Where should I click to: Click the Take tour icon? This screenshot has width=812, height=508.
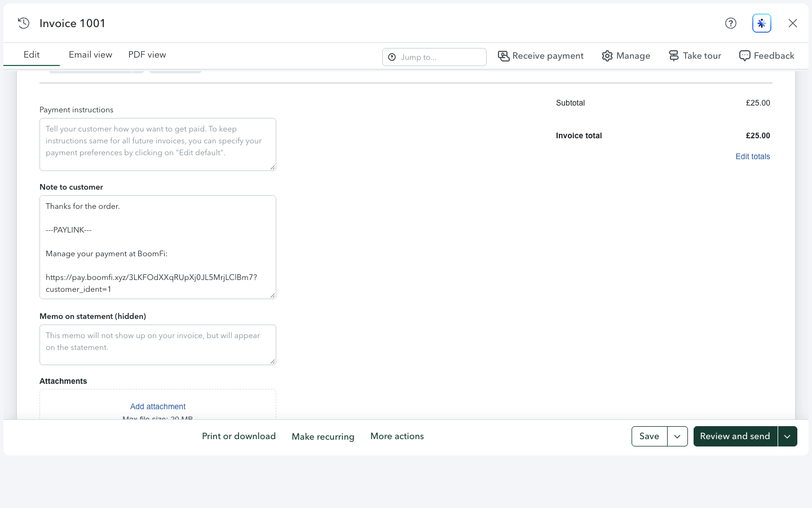[x=674, y=56]
